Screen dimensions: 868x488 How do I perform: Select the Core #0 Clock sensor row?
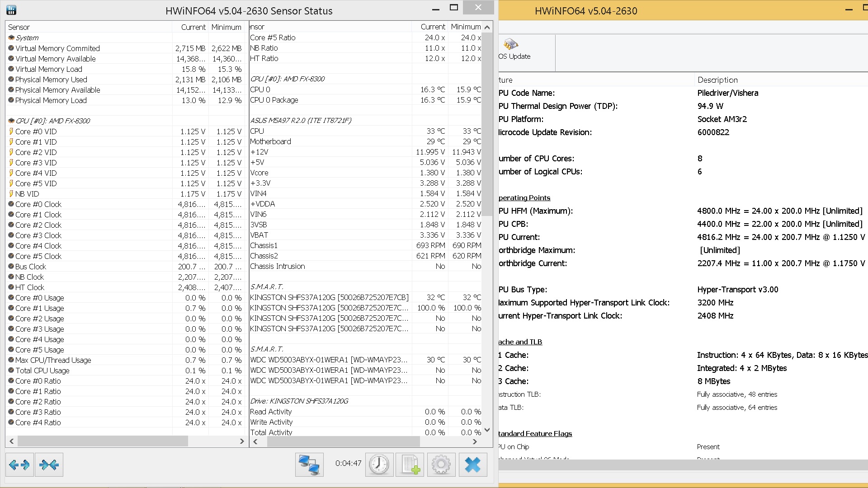[38, 204]
